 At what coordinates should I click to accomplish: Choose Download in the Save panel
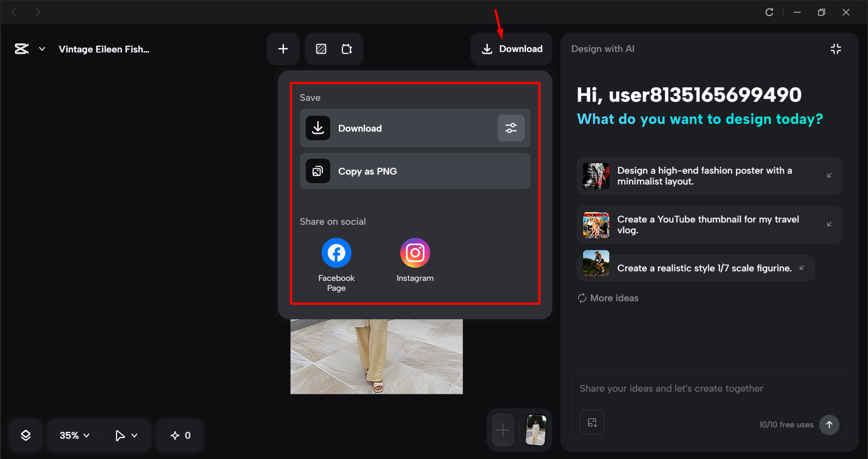point(415,128)
